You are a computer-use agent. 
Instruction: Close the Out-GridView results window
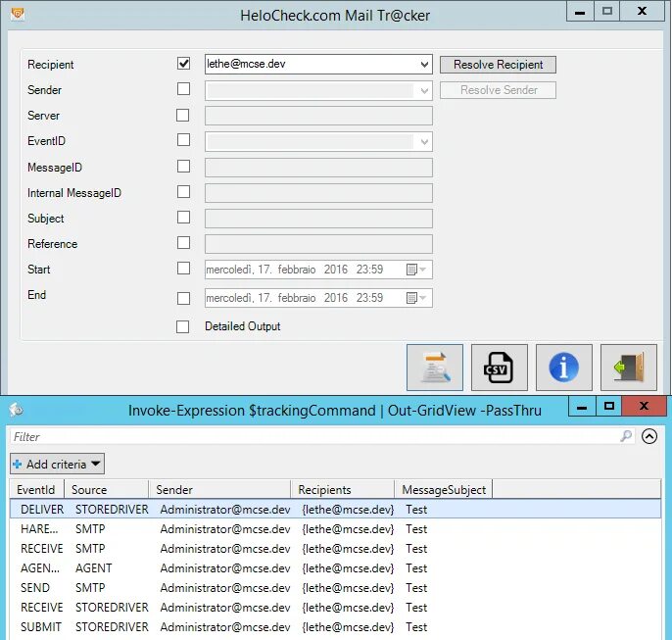click(x=644, y=406)
